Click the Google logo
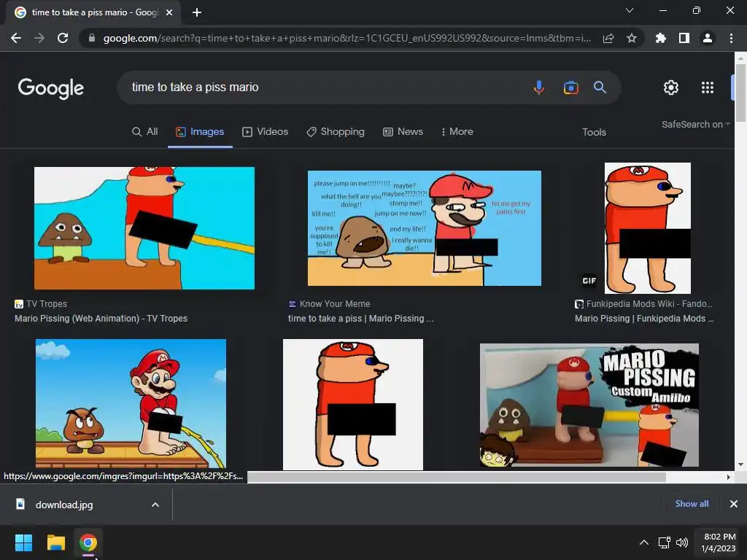 tap(51, 88)
